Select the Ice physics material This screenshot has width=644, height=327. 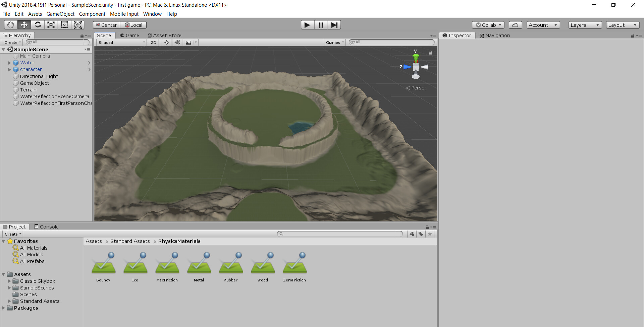tap(135, 265)
